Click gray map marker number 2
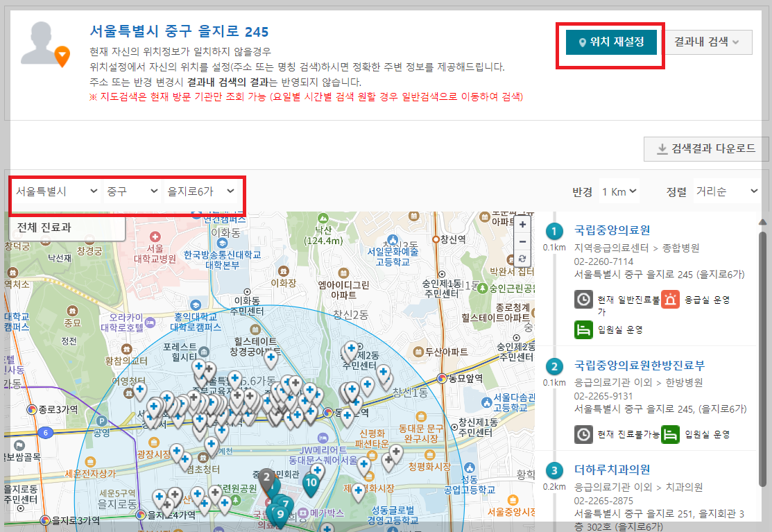This screenshot has width=772, height=532. (266, 479)
